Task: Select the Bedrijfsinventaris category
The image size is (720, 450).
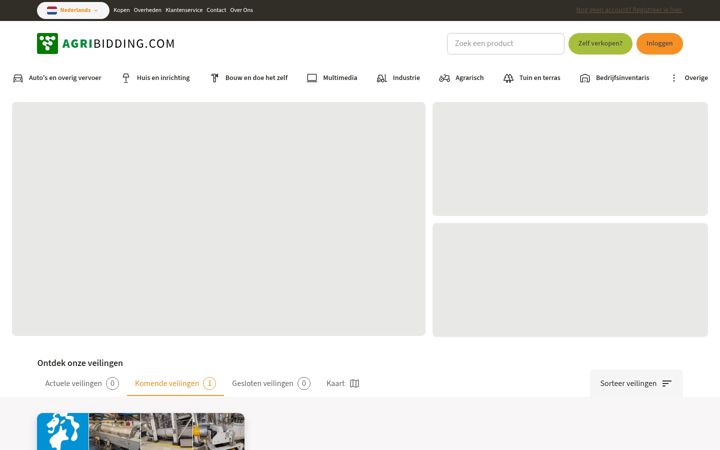Action: click(614, 78)
